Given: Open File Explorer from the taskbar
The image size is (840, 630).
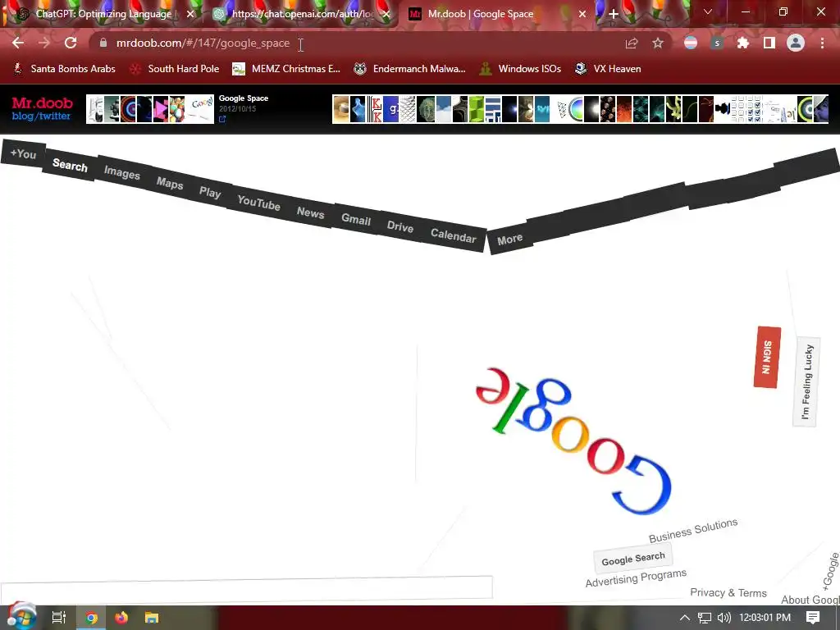Looking at the screenshot, I should [x=152, y=618].
